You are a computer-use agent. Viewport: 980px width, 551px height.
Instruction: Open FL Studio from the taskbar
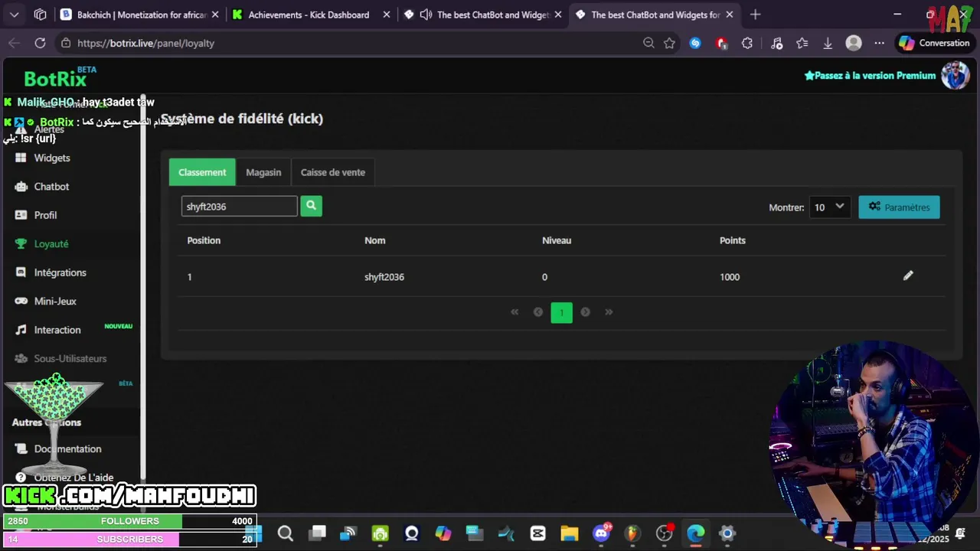click(632, 533)
